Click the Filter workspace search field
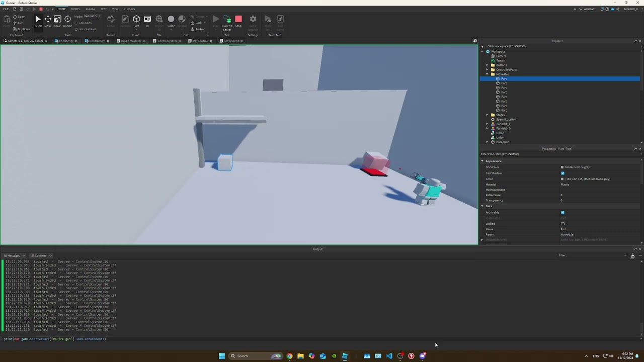The width and height of the screenshot is (644, 362). (553, 46)
